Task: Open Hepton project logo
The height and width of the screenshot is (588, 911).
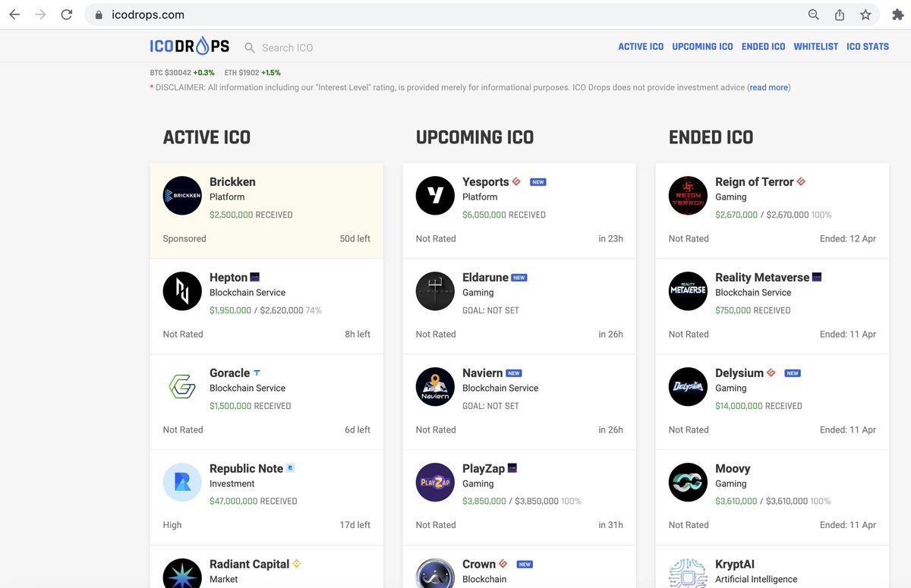Action: 182,291
